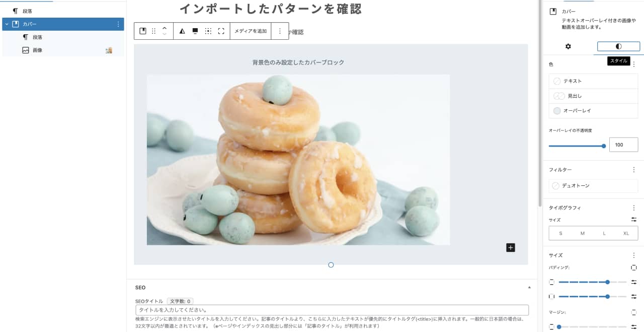Collapse the SEO panel with triangle arrow
This screenshot has height=332, width=644.
[x=529, y=287]
